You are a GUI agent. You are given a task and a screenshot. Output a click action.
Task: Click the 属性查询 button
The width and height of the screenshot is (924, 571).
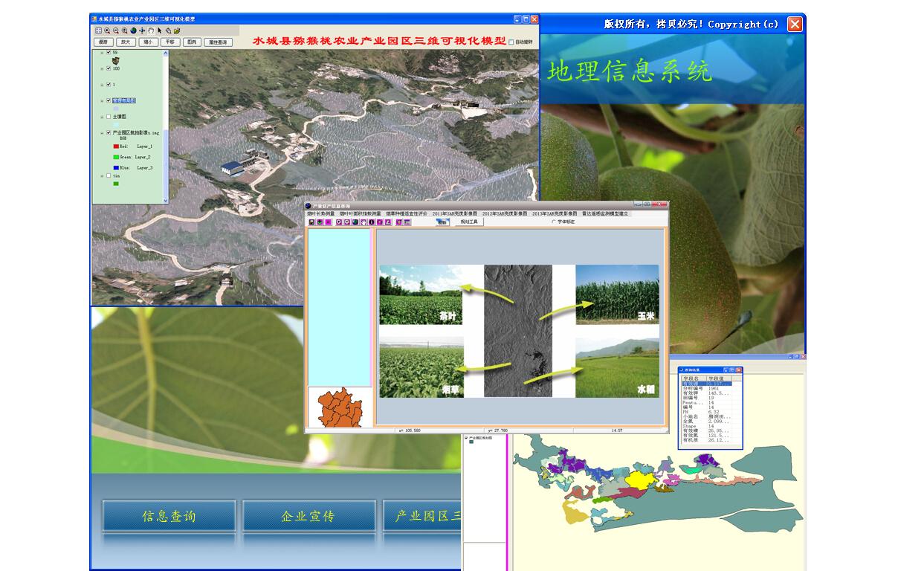point(218,42)
